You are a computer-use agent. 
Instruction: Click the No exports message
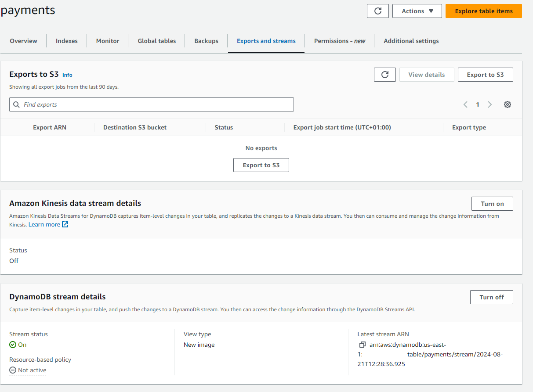click(x=261, y=148)
